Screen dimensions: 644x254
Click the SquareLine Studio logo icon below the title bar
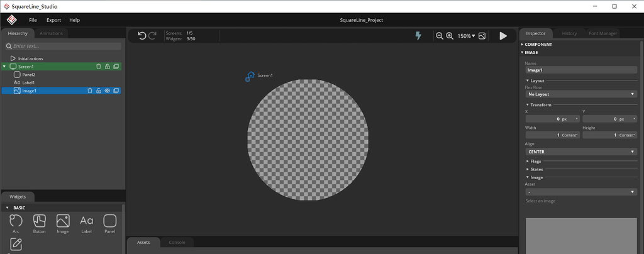[x=11, y=19]
